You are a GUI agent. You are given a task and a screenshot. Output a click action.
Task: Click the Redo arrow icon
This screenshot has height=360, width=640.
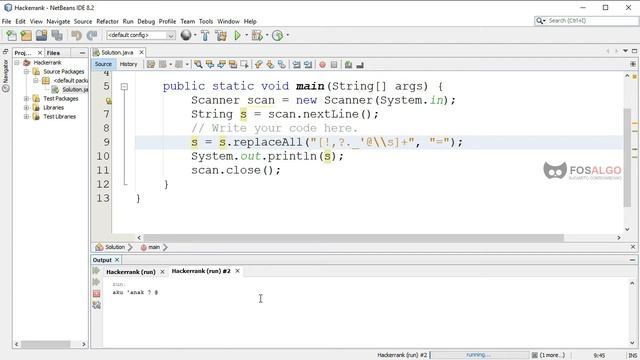[x=92, y=36]
